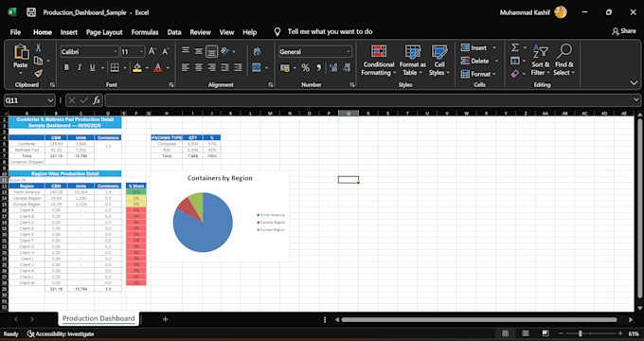Click the Insert Function fx icon
The height and width of the screenshot is (341, 644).
[97, 100]
